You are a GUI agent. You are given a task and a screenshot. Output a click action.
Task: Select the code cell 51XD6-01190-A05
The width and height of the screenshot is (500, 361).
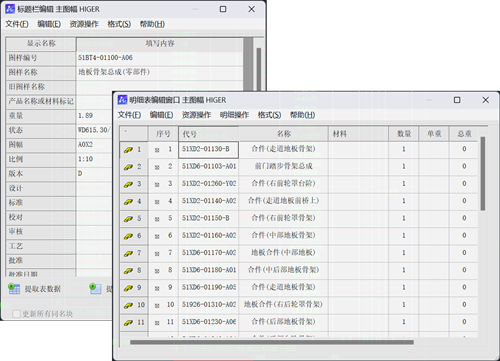[x=208, y=287]
